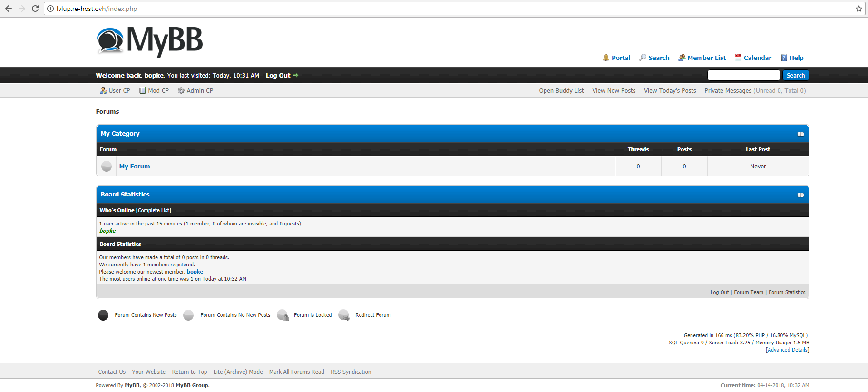Click the Member List icon link
The width and height of the screenshot is (868, 392).
682,58
